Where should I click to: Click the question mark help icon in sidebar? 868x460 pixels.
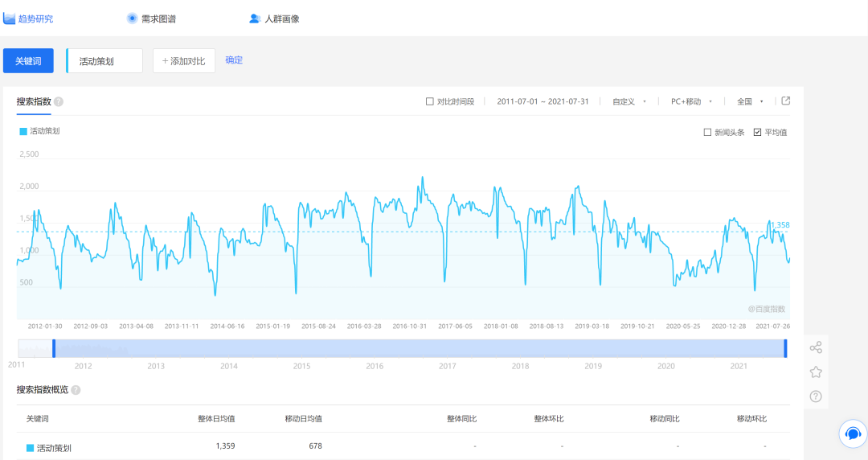click(x=816, y=396)
